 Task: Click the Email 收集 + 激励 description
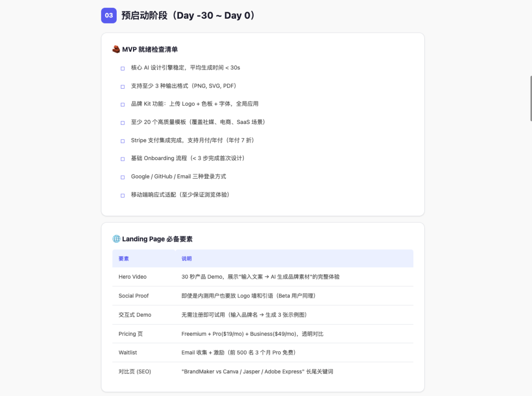[x=238, y=353]
